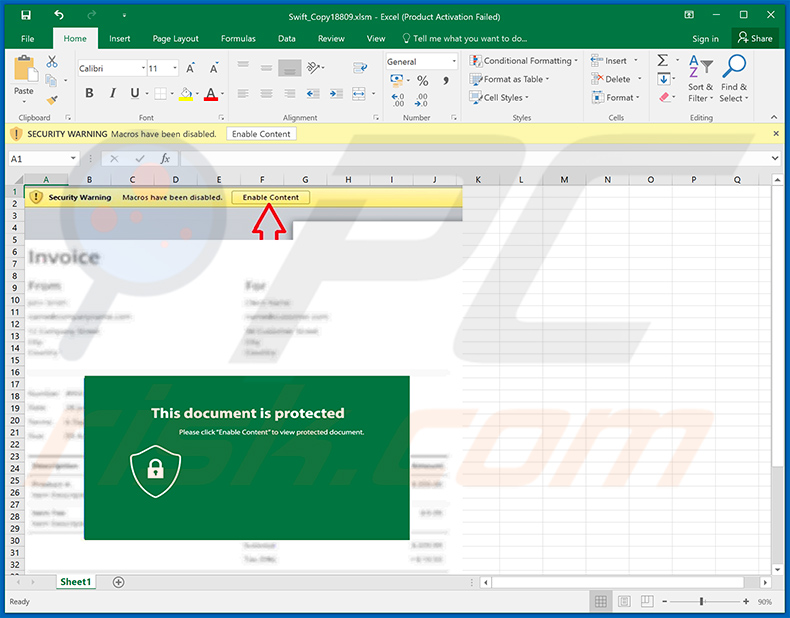This screenshot has width=790, height=618.
Task: Switch to the Review tab
Action: coord(331,38)
